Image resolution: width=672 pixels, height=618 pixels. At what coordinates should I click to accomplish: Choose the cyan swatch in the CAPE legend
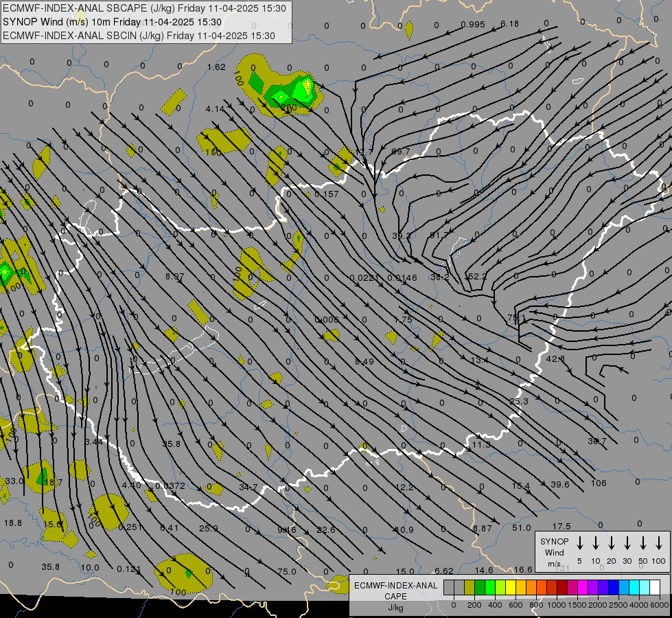coord(634,588)
